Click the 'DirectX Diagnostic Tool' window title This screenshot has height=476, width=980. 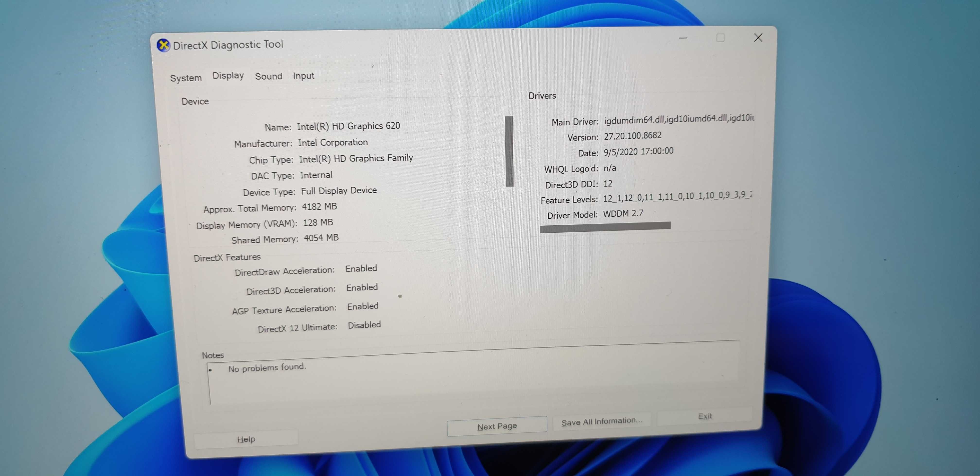(x=228, y=45)
